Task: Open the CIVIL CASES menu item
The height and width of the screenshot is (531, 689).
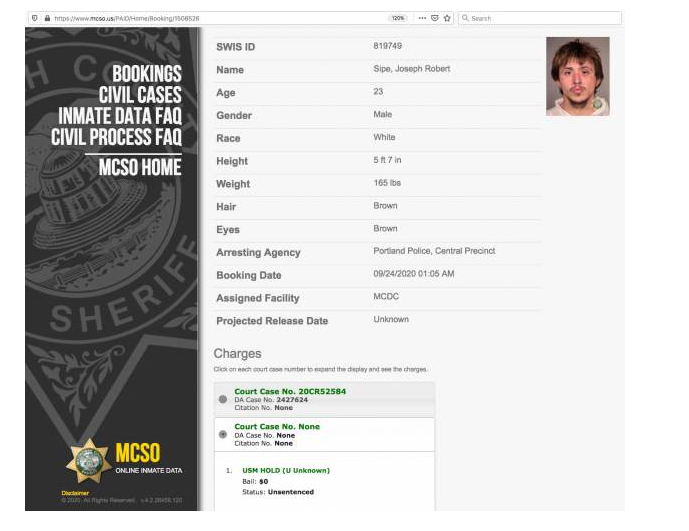Action: coord(140,95)
